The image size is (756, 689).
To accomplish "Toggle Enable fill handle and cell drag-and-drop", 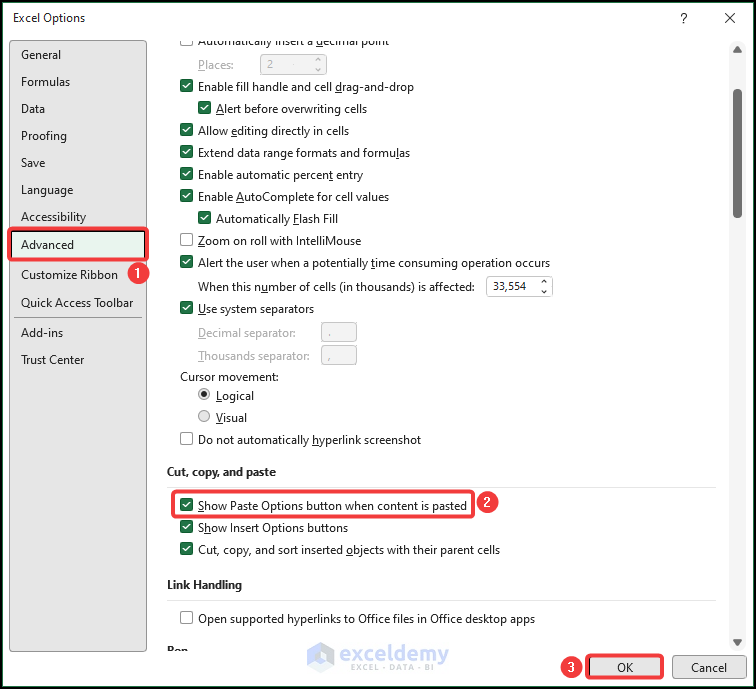I will [187, 86].
